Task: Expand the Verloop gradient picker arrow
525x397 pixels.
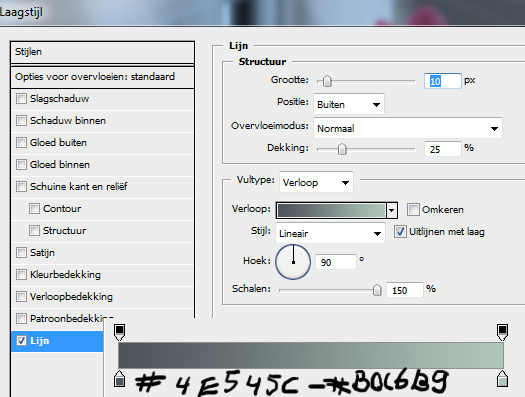Action: pos(391,211)
